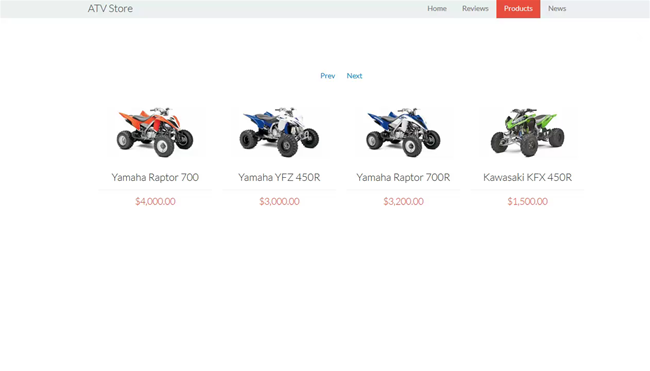Click the Yamaha Raptor 700 title
650x371 pixels.
pyautogui.click(x=155, y=177)
